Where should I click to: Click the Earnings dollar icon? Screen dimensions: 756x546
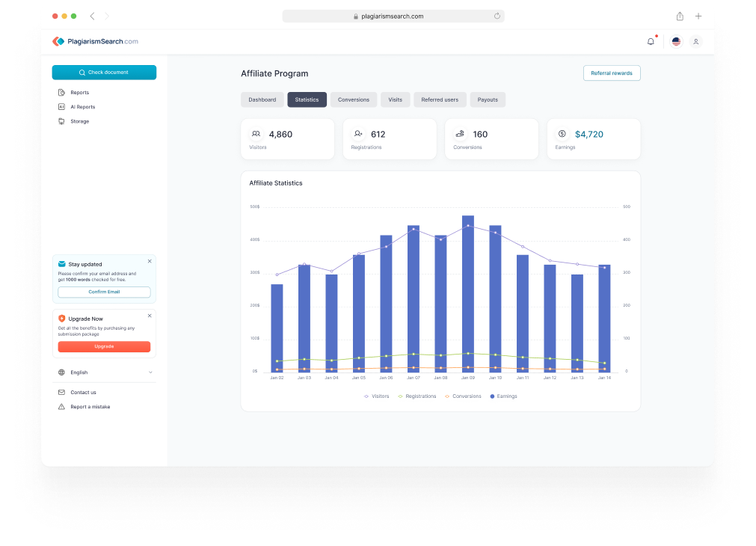(x=561, y=133)
